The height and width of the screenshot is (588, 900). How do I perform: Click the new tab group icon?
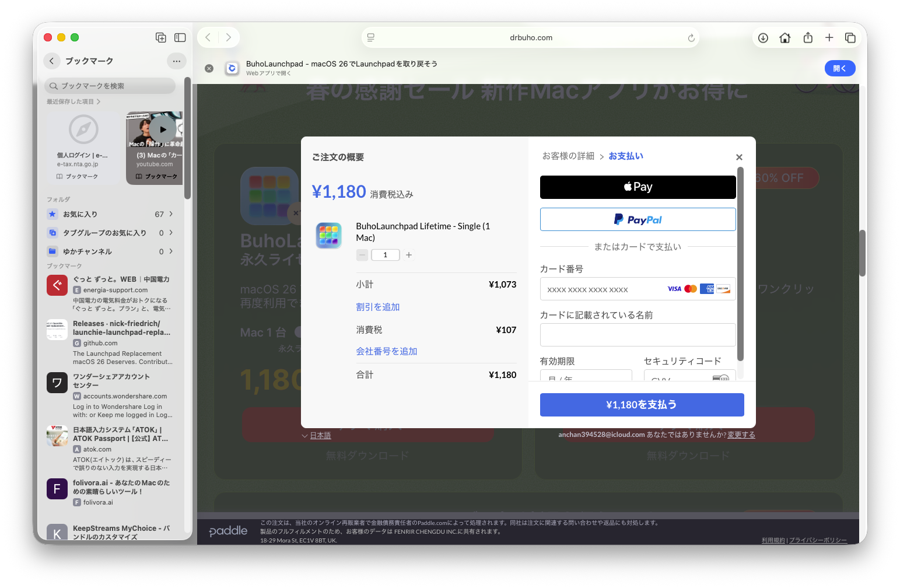pos(161,38)
